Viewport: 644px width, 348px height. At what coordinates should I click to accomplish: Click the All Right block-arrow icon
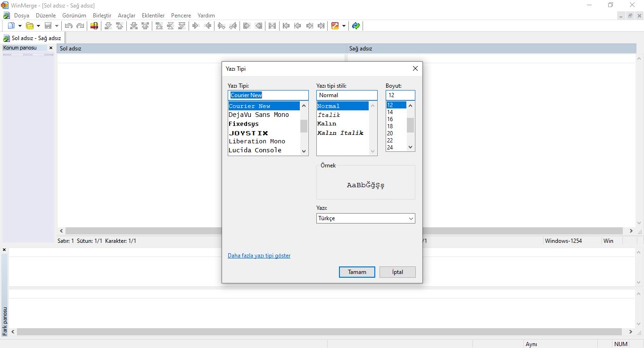(x=247, y=26)
